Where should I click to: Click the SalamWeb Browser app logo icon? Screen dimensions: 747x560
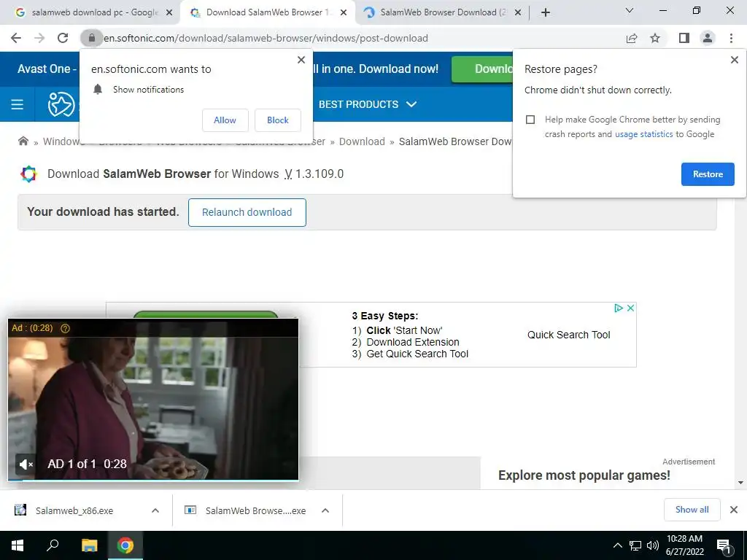[x=28, y=174]
